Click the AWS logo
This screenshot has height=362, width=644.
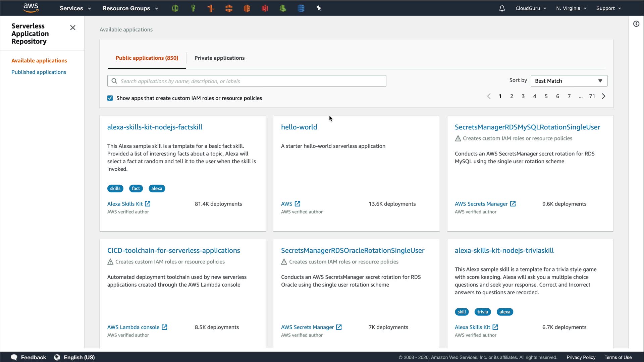(31, 8)
